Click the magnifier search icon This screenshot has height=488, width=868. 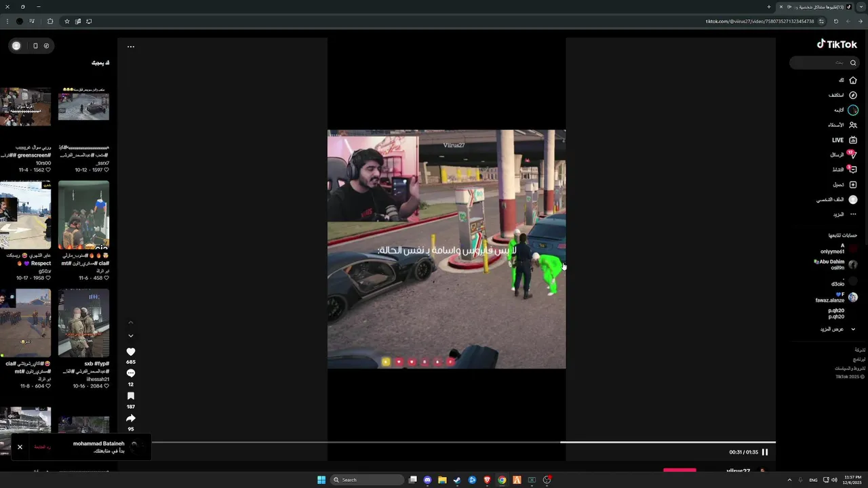(x=853, y=63)
